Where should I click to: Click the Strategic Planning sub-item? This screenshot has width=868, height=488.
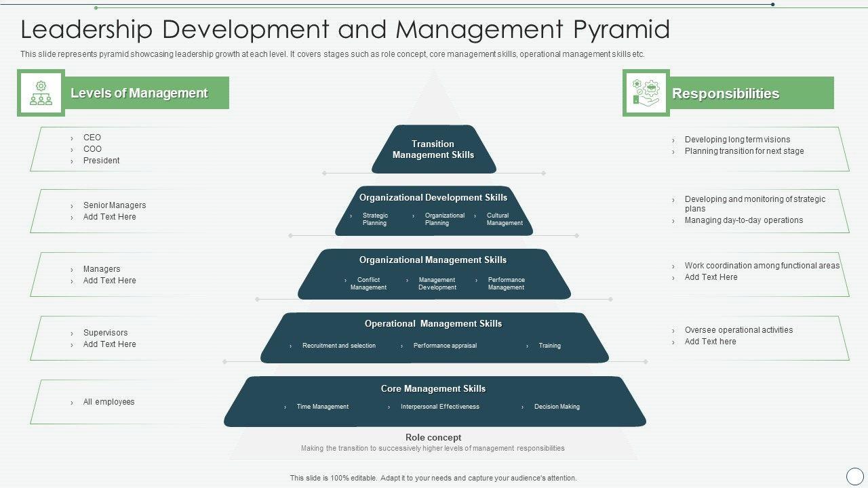click(375, 219)
